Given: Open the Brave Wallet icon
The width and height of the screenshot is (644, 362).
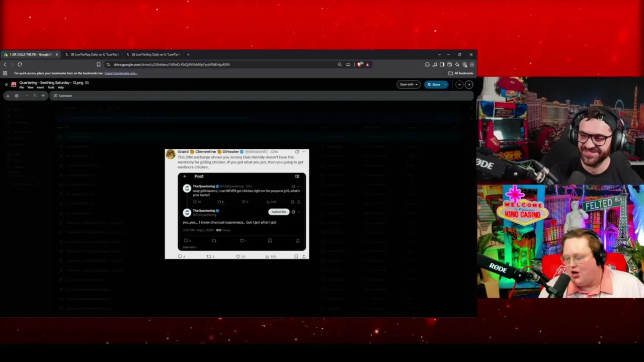Looking at the screenshot, I should point(449,64).
